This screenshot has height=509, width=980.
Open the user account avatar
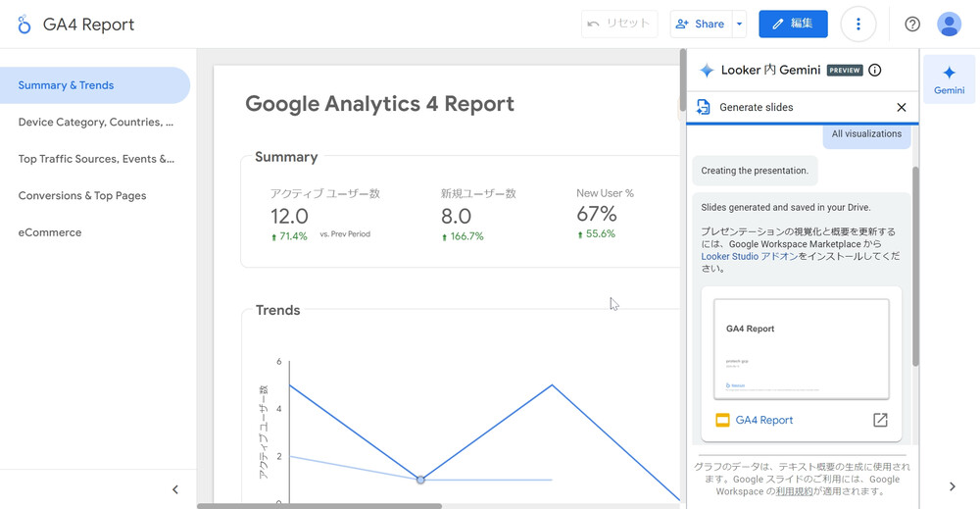[x=949, y=25]
